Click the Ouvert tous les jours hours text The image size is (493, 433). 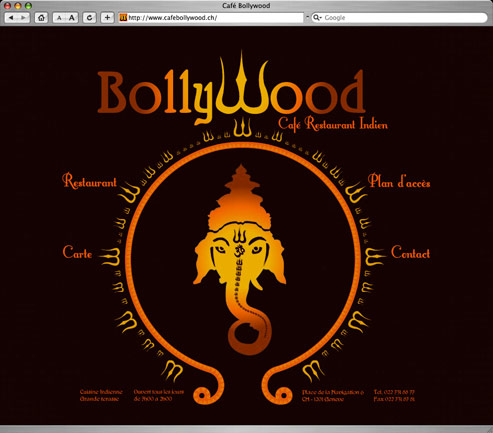(159, 392)
